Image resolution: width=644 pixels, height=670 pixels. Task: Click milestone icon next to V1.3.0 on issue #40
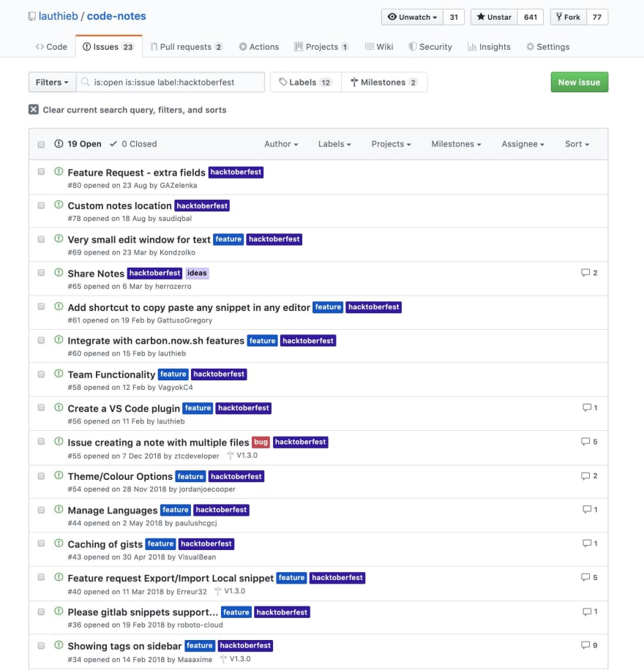click(x=217, y=592)
